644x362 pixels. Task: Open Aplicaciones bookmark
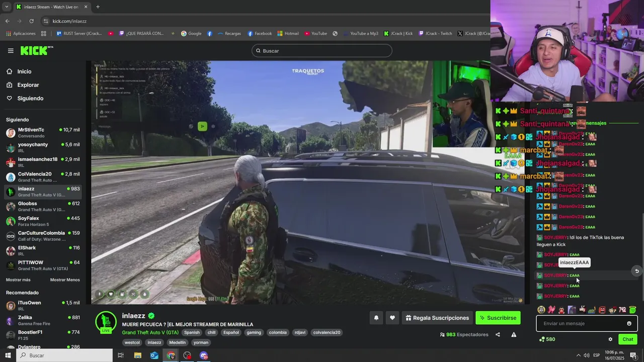21,34
